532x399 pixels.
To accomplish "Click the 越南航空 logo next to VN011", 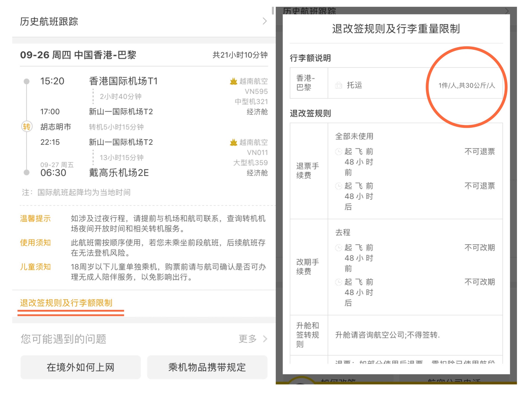I will click(x=234, y=142).
